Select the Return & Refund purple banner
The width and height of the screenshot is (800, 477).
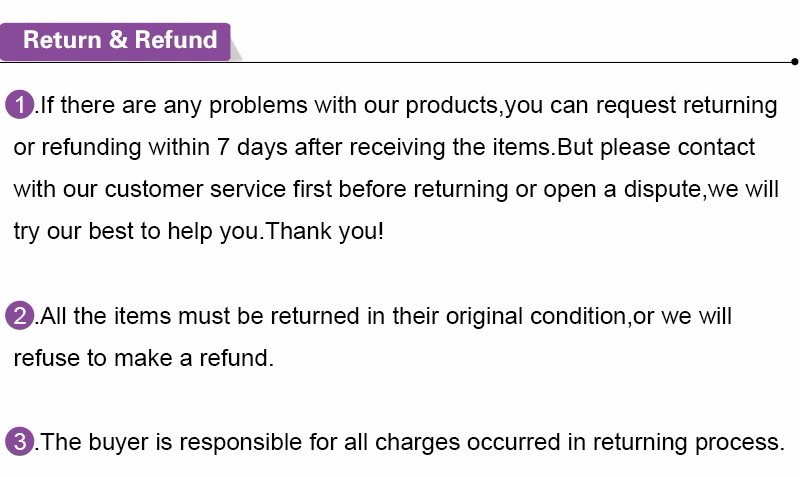point(118,41)
